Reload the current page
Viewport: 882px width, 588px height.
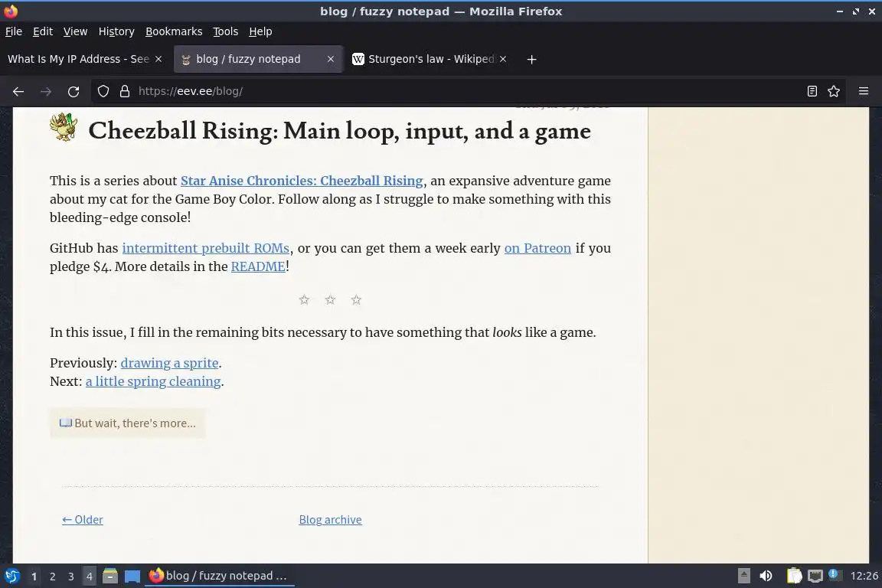73,91
